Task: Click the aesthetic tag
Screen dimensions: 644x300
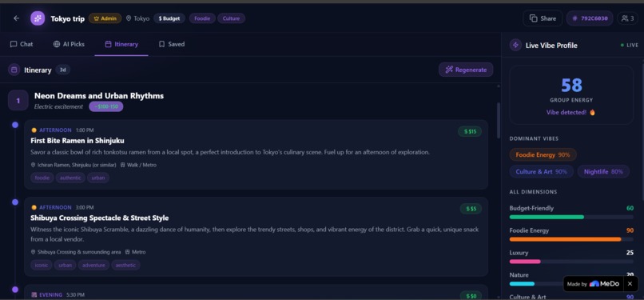Action: 125,265
